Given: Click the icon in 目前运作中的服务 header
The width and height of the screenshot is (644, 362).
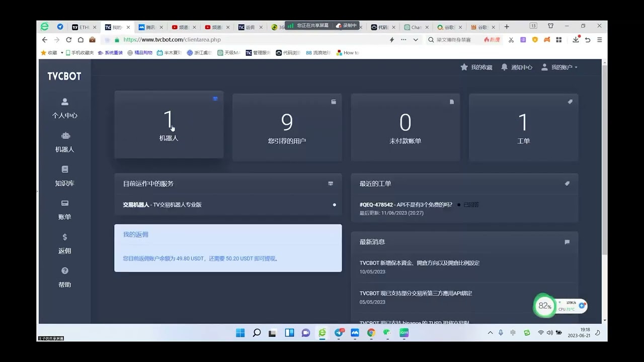Looking at the screenshot, I should 331,184.
